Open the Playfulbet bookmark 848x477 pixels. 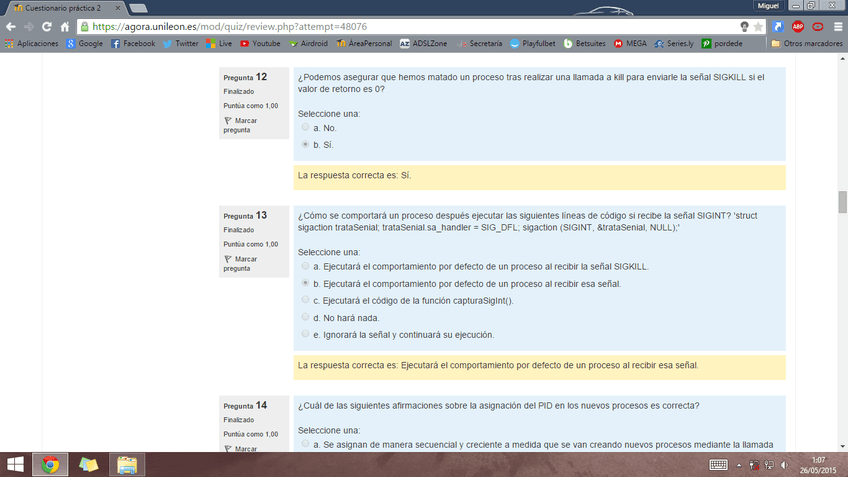point(533,43)
